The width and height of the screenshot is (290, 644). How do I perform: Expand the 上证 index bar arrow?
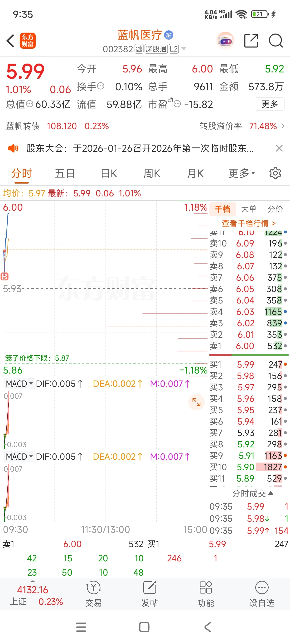(x=33, y=581)
